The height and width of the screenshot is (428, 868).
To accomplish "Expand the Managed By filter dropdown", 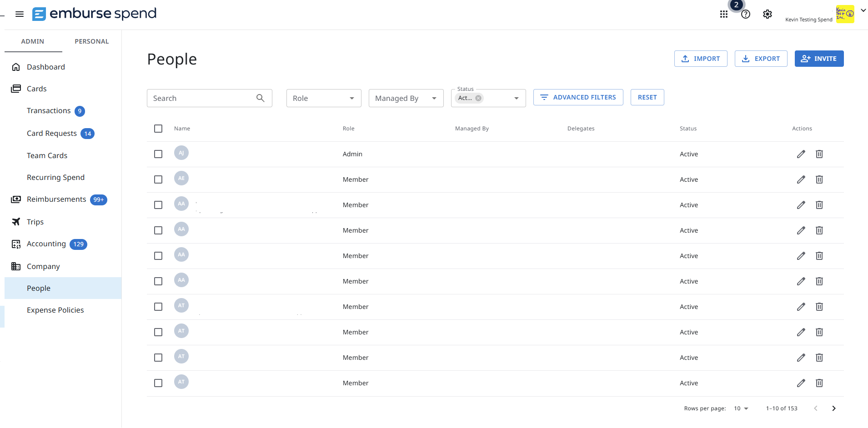I will pyautogui.click(x=406, y=98).
